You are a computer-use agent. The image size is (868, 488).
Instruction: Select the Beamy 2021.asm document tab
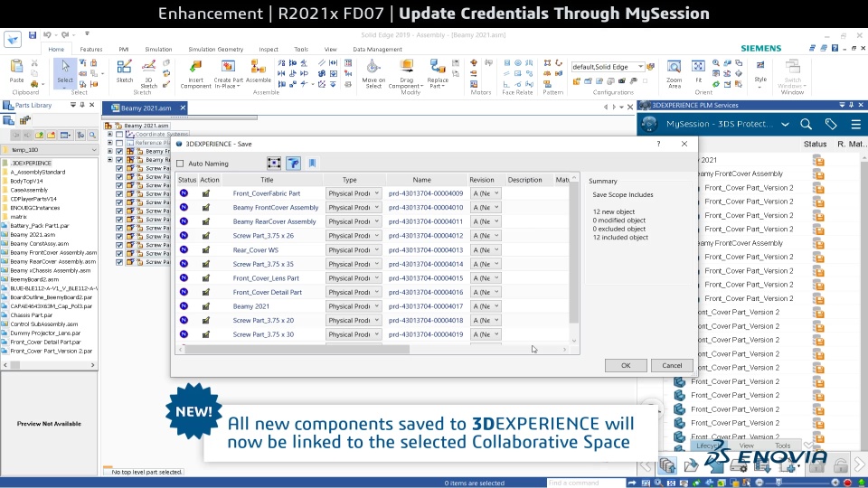[x=146, y=108]
